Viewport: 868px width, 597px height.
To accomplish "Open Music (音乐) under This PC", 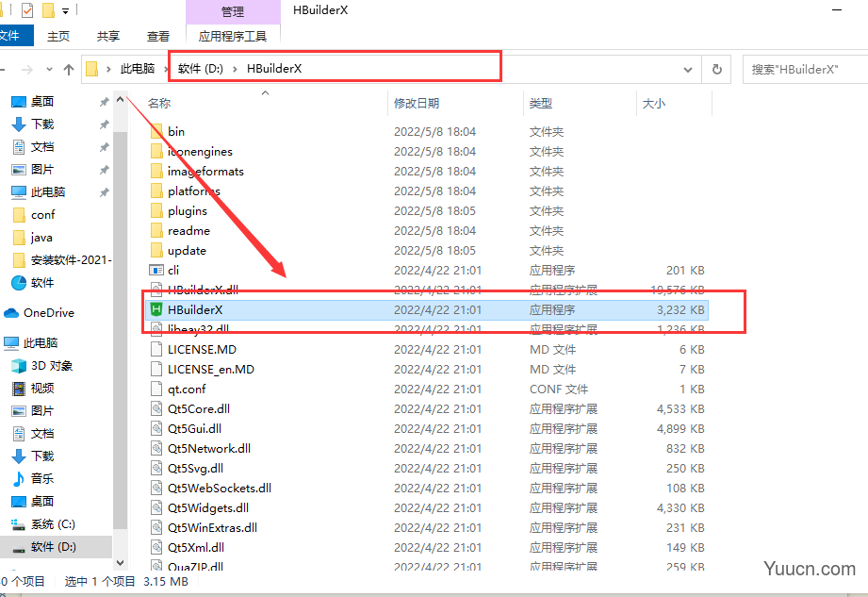I will pyautogui.click(x=42, y=478).
